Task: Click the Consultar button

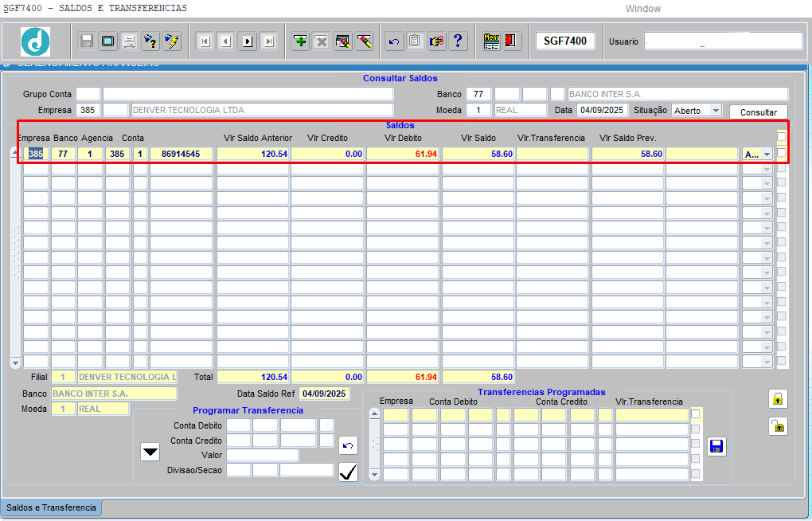Action: pos(758,112)
